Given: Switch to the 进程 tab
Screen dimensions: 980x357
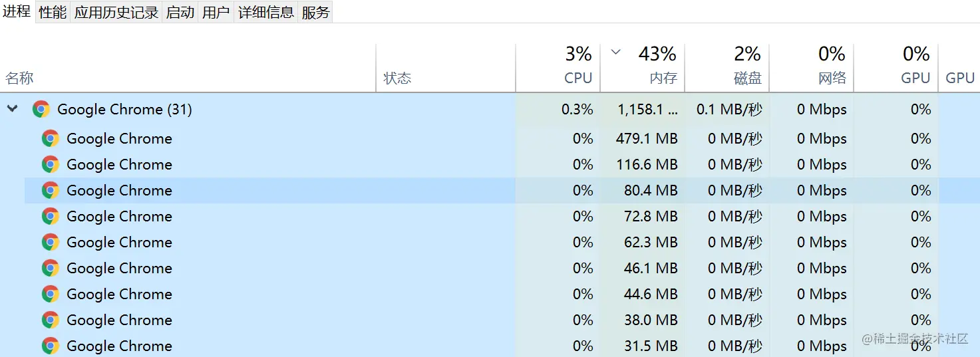Looking at the screenshot, I should [17, 11].
